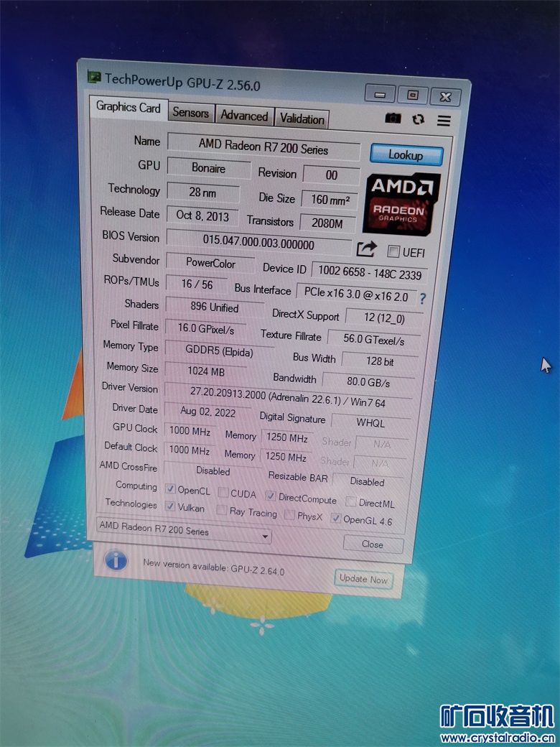Click the Resizable BAR value Disabled
This screenshot has height=747, width=560.
[x=367, y=482]
